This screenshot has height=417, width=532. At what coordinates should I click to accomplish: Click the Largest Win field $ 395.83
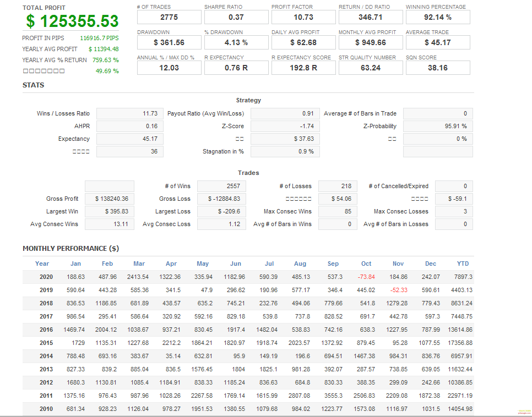coord(110,212)
